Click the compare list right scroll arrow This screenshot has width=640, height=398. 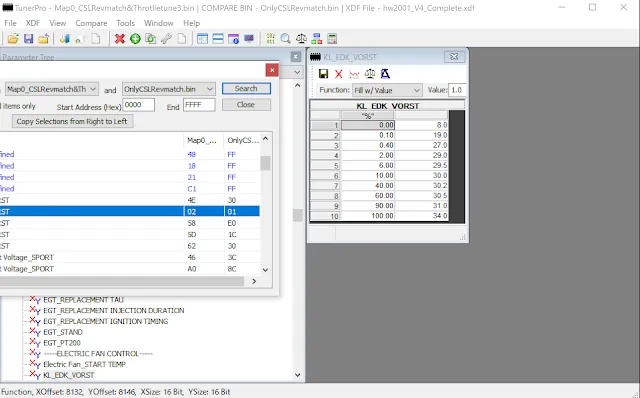click(254, 281)
